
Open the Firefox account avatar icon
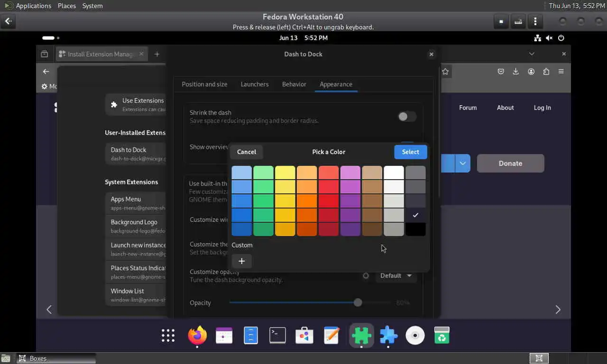click(x=531, y=72)
